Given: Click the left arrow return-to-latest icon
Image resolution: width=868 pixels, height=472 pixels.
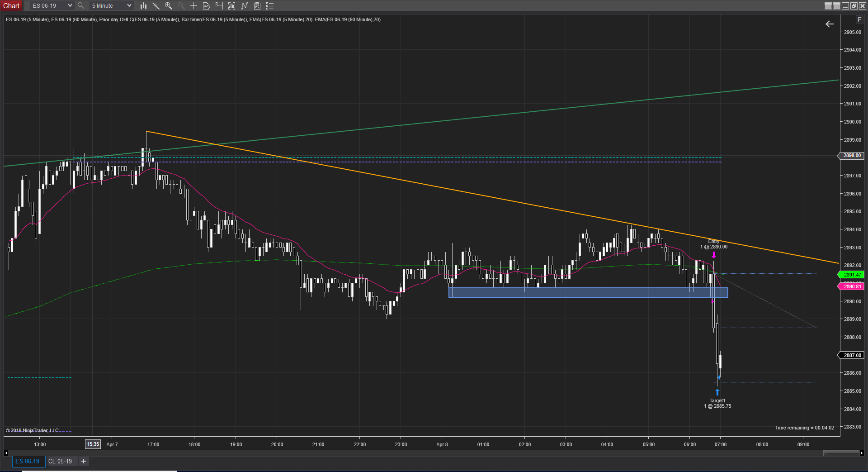Looking at the screenshot, I should pyautogui.click(x=830, y=24).
